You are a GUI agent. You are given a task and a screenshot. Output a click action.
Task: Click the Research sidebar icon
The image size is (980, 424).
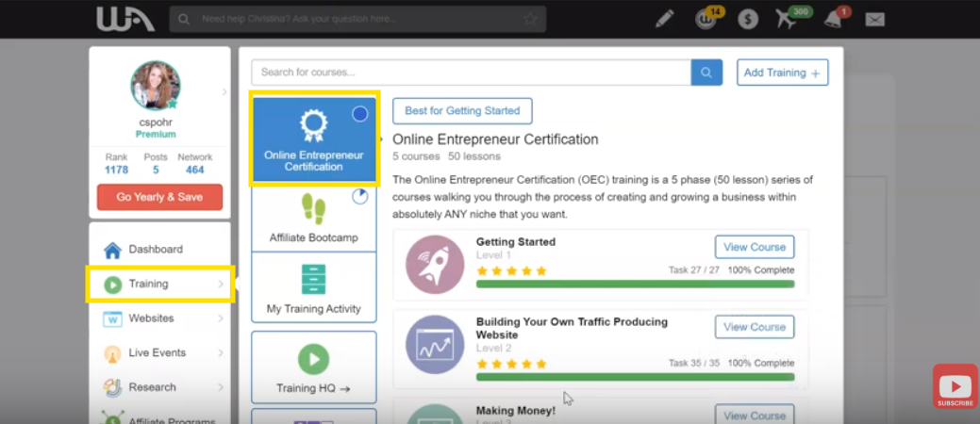112,388
